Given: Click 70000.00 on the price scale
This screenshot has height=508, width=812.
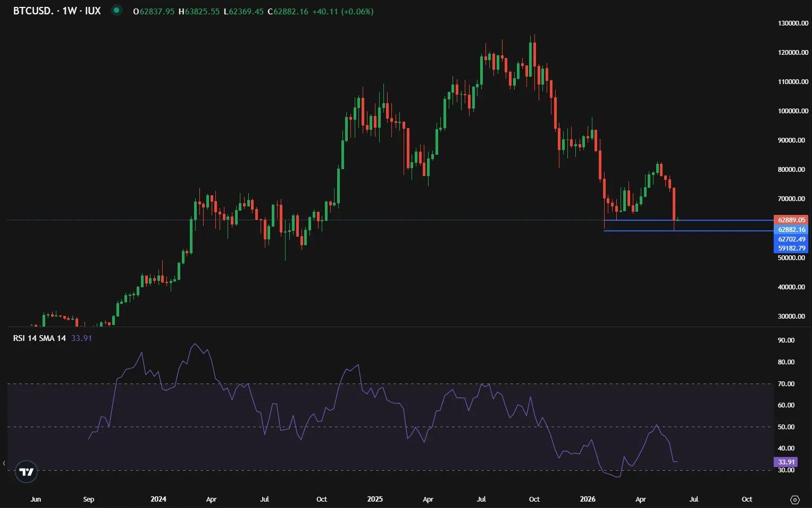Looking at the screenshot, I should pos(791,199).
